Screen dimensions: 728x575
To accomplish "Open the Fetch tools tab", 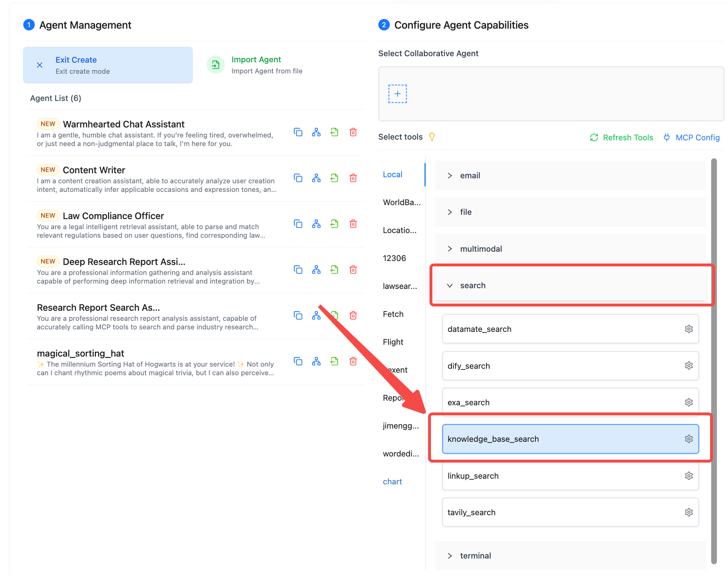I will click(393, 314).
